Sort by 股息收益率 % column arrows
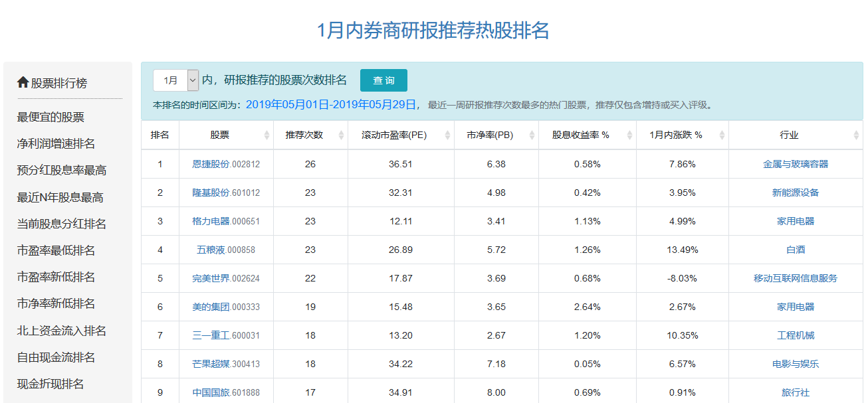The height and width of the screenshot is (403, 868). point(629,135)
